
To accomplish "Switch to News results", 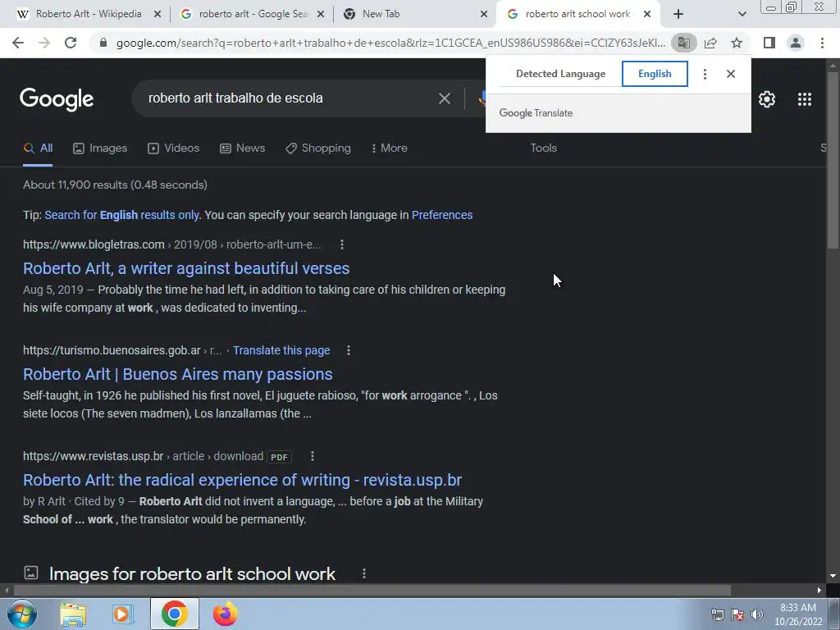I will point(242,148).
